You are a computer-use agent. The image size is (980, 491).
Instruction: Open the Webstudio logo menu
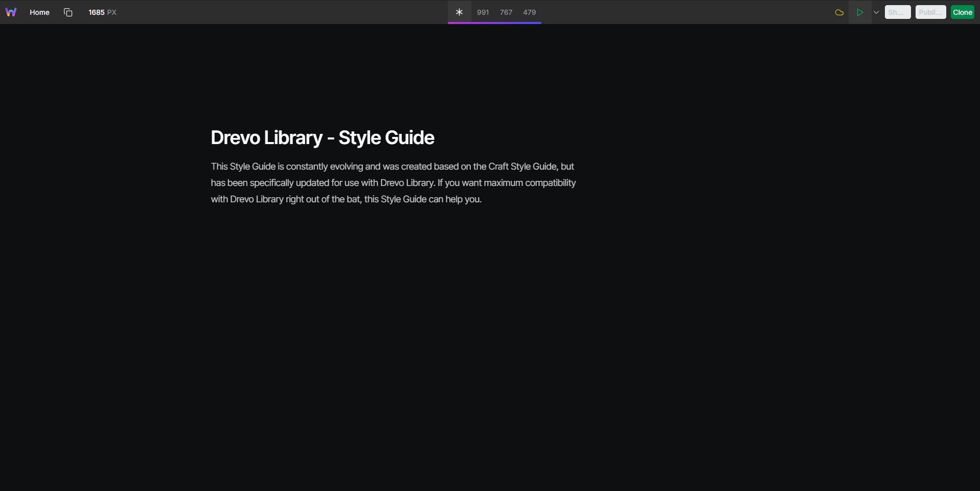[11, 12]
